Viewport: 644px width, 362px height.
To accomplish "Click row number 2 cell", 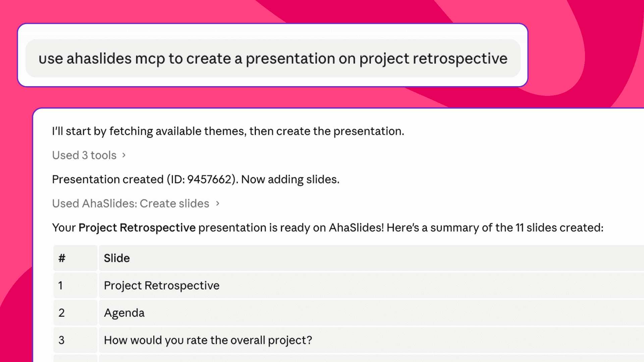I will point(75,313).
